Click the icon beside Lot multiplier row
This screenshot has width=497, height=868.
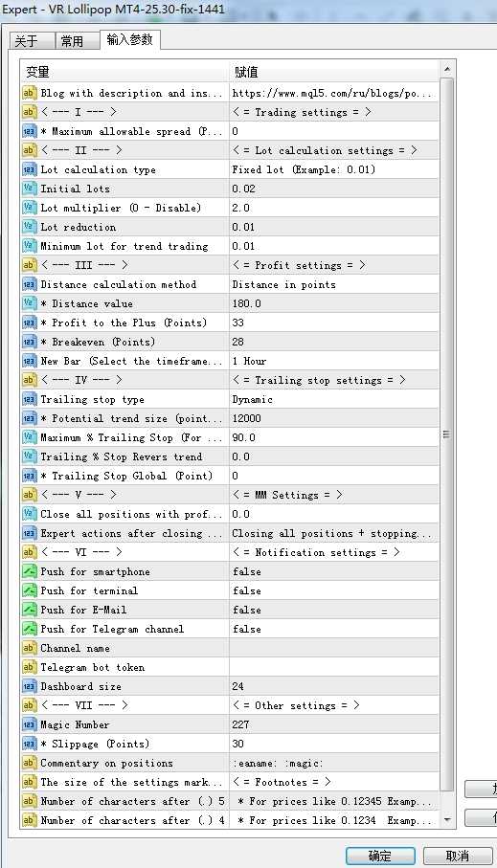(x=29, y=208)
